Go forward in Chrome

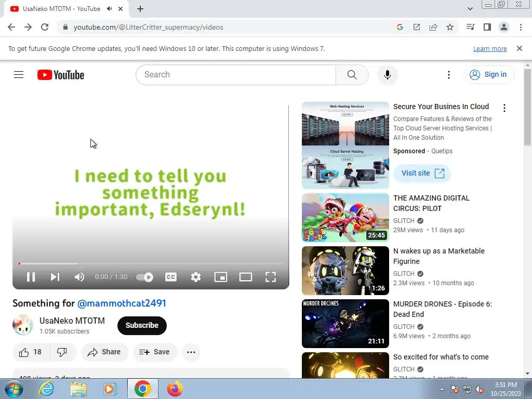tap(28, 27)
